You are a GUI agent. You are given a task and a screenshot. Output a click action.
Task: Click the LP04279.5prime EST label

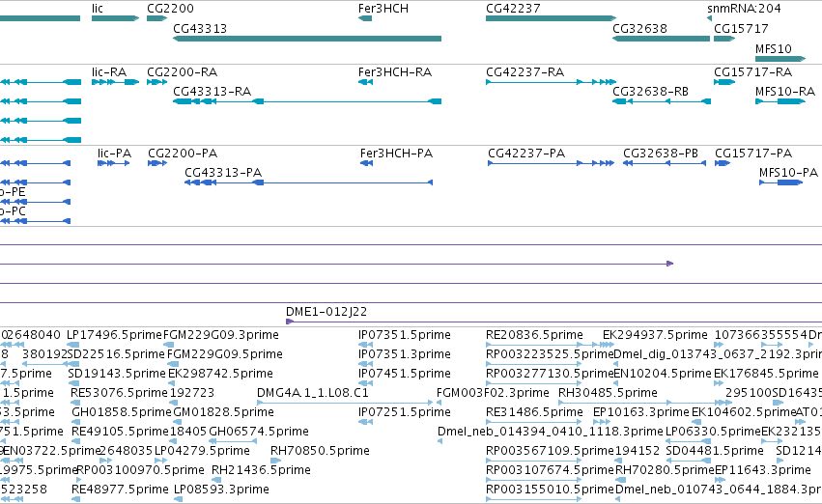click(x=202, y=451)
